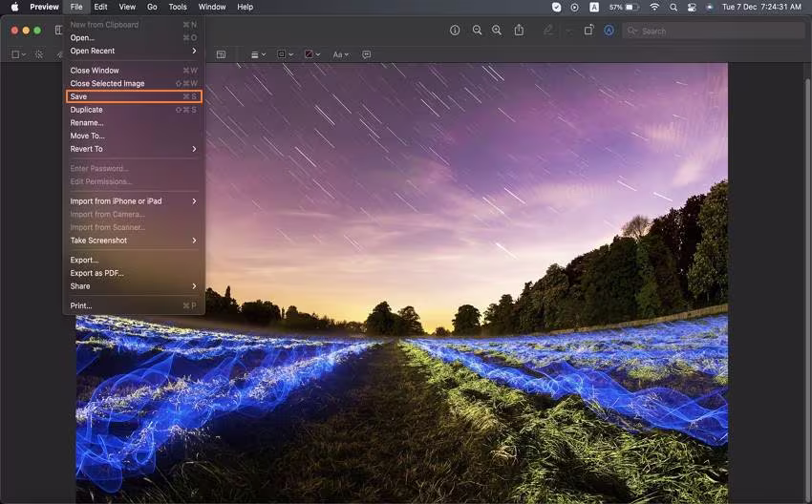Expand the Revert To submenu
The image size is (812, 504).
pos(134,149)
